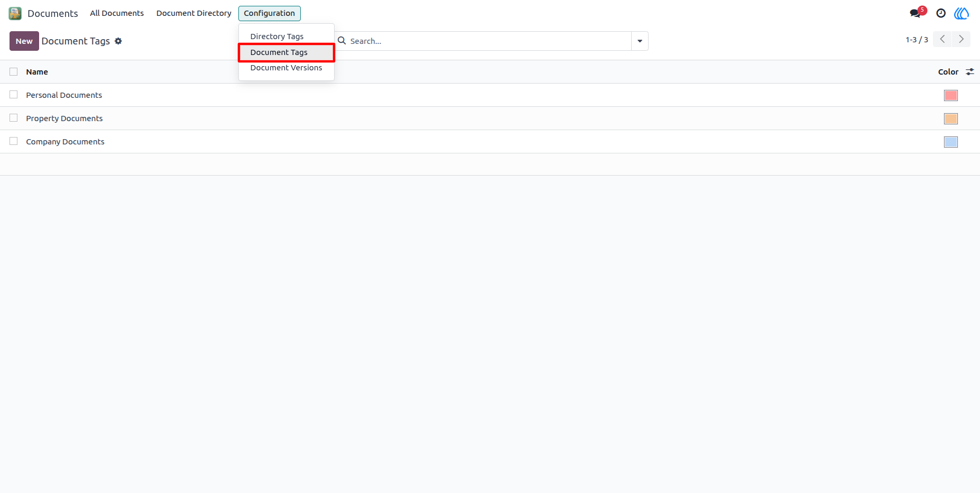The width and height of the screenshot is (980, 493).
Task: Focus the Search input field
Action: pyautogui.click(x=489, y=41)
